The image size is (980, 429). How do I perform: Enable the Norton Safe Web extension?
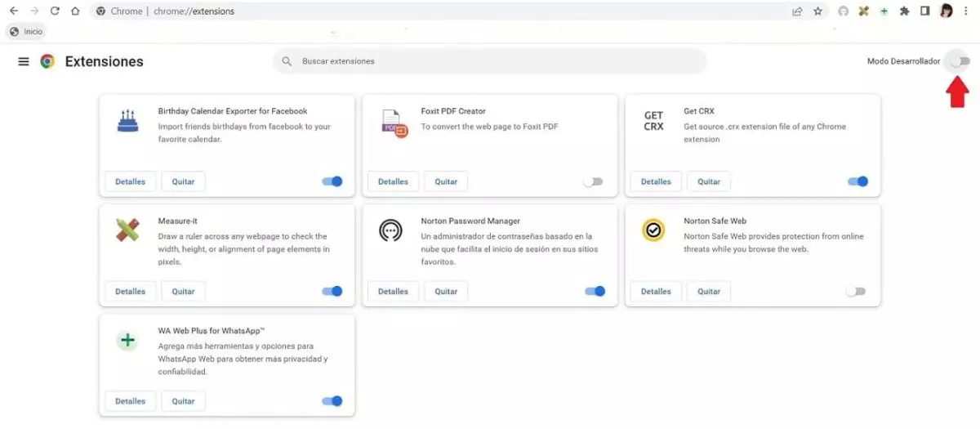click(856, 291)
